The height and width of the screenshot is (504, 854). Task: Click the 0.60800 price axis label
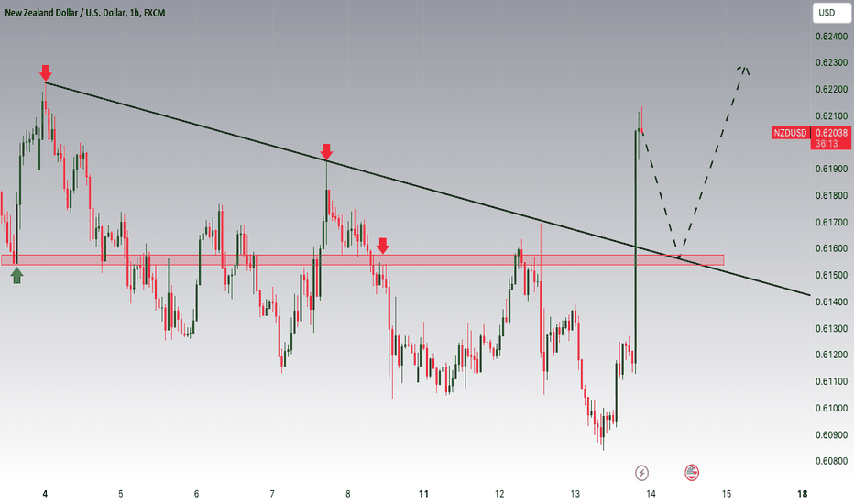832,461
